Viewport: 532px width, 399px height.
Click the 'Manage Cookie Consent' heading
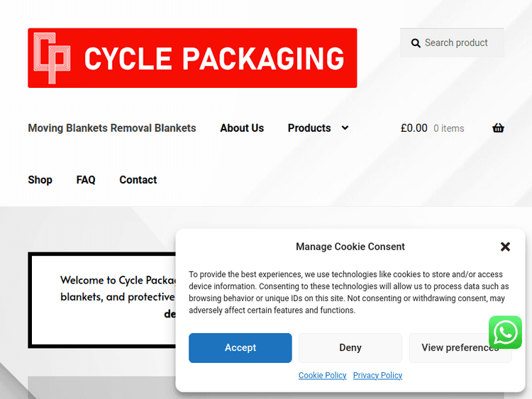pyautogui.click(x=350, y=247)
